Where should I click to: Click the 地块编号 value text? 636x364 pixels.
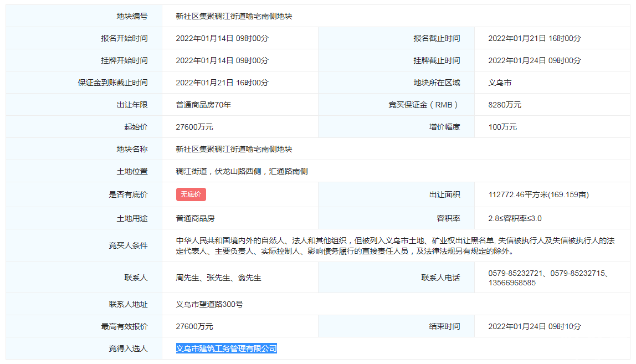pyautogui.click(x=234, y=16)
